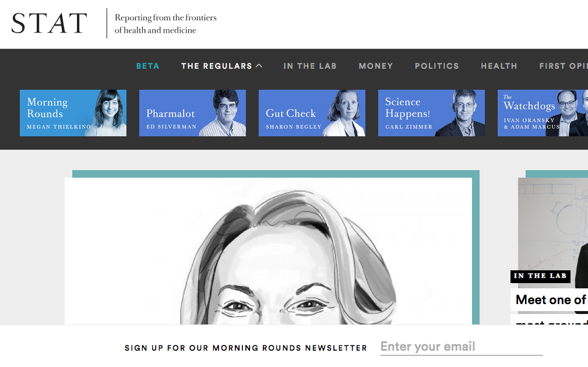This screenshot has height=367, width=588.
Task: Click the STAT logo
Action: (49, 23)
